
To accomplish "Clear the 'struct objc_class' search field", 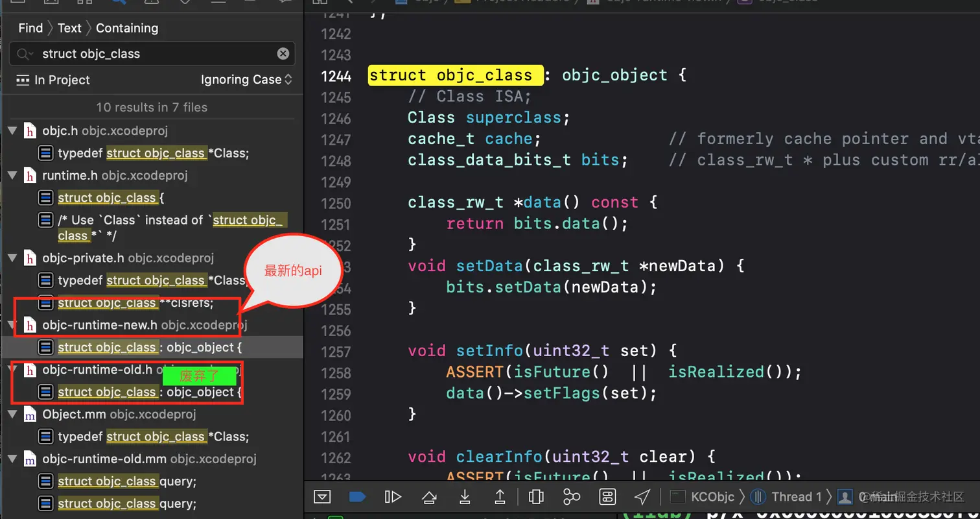I will [283, 54].
